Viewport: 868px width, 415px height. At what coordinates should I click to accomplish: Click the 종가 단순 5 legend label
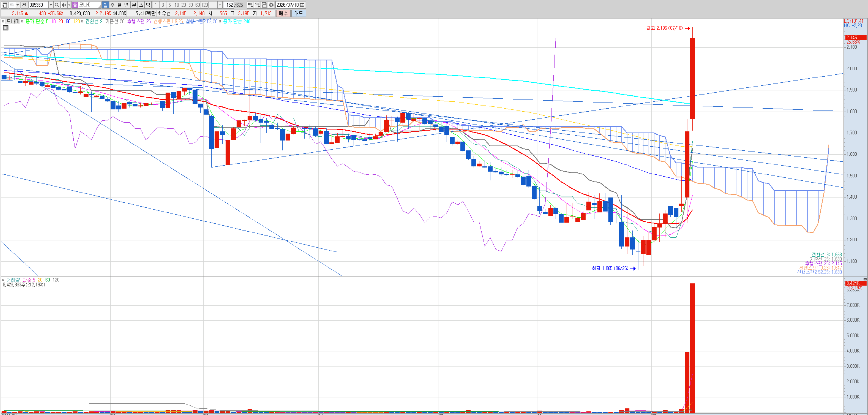37,21
